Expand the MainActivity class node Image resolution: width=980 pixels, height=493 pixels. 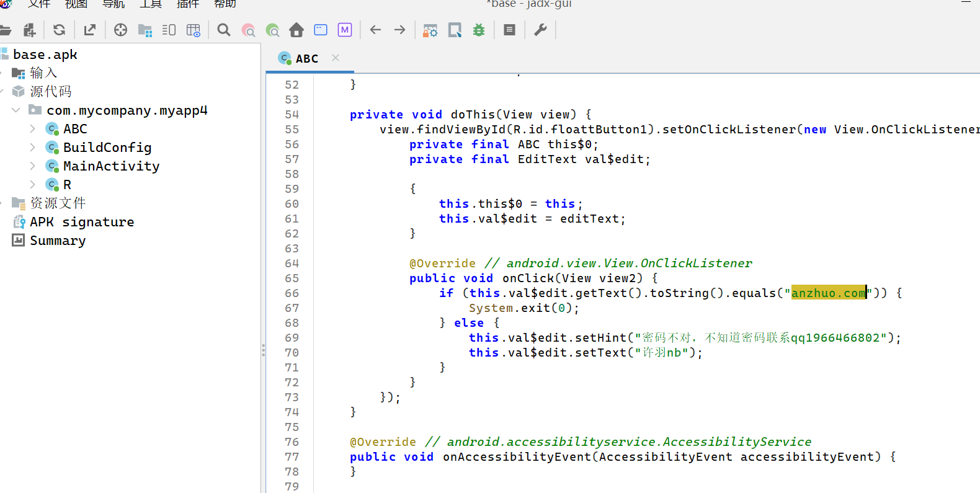tap(32, 166)
